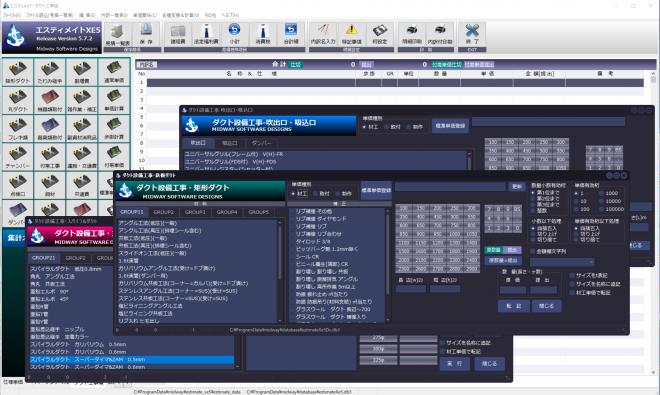The width and height of the screenshot is (660, 395).
Task: Switch to ダンパー tab in 吹出口・吸込口 window
Action: pyautogui.click(x=261, y=143)
